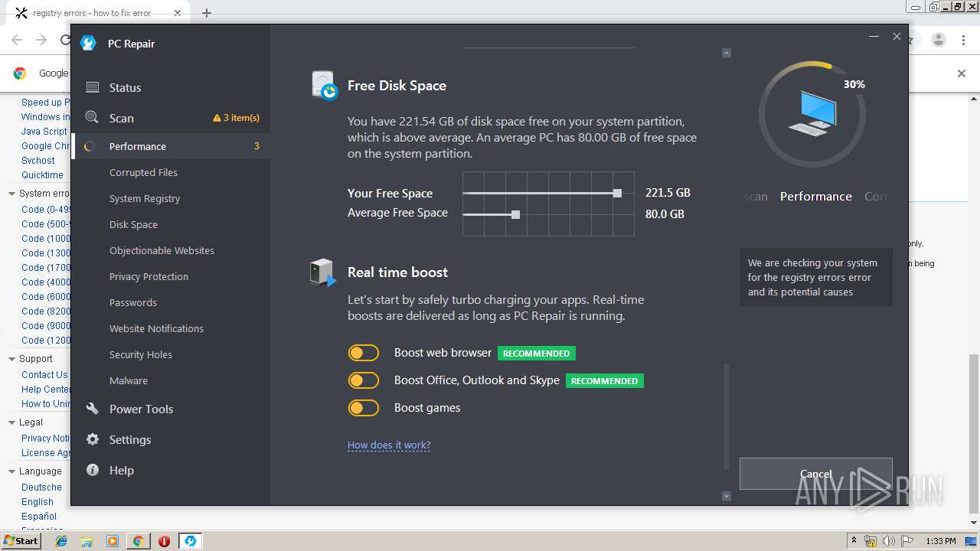The width and height of the screenshot is (980, 551).
Task: Open Opera from the taskbar
Action: [164, 541]
